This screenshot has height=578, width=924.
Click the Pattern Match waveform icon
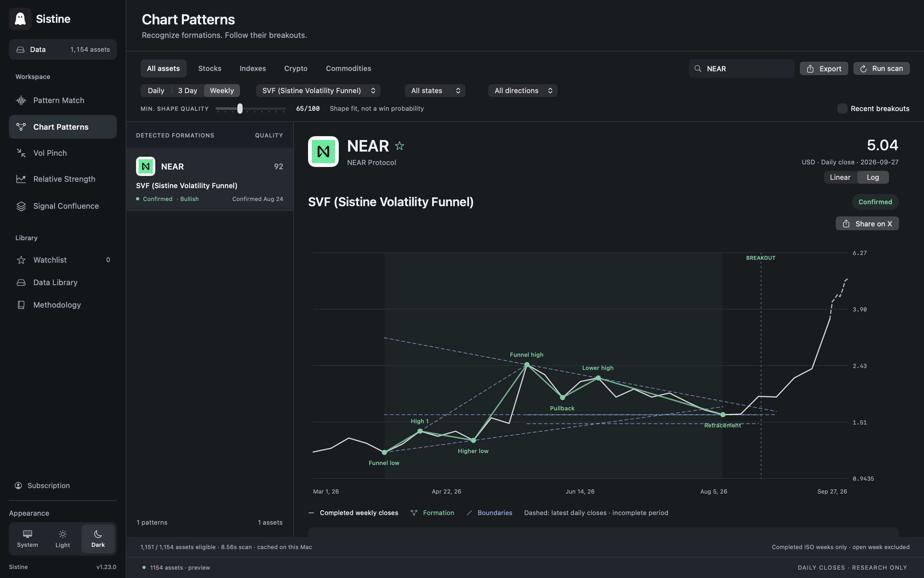click(x=21, y=101)
